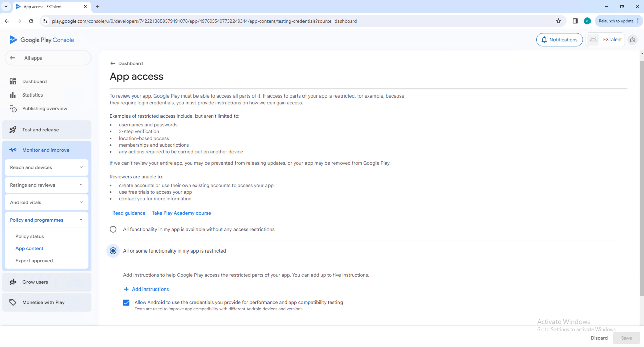
Task: Click the Google Play Console logo
Action: (42, 40)
